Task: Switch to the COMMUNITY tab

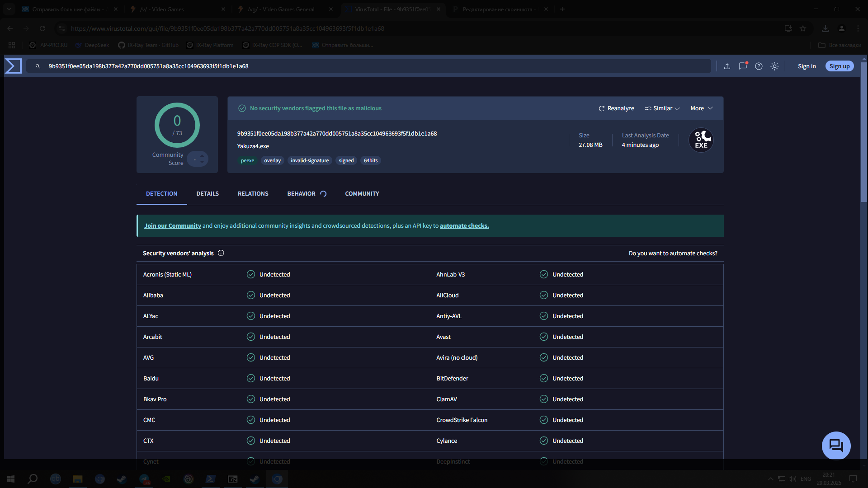Action: (x=362, y=193)
